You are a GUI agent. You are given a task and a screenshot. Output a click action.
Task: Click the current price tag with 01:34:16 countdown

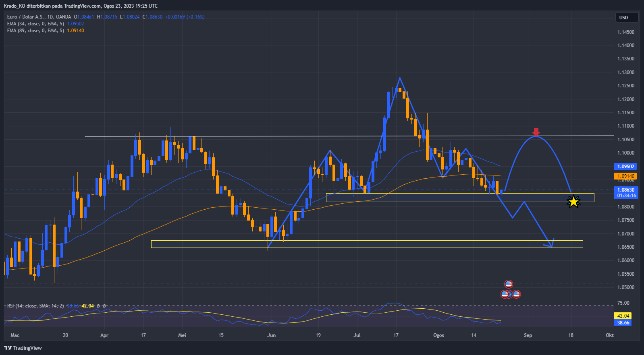pos(625,193)
